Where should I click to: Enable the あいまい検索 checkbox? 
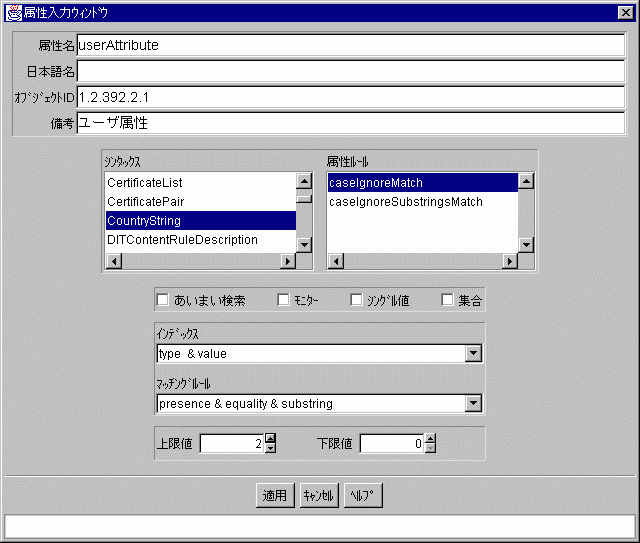162,300
